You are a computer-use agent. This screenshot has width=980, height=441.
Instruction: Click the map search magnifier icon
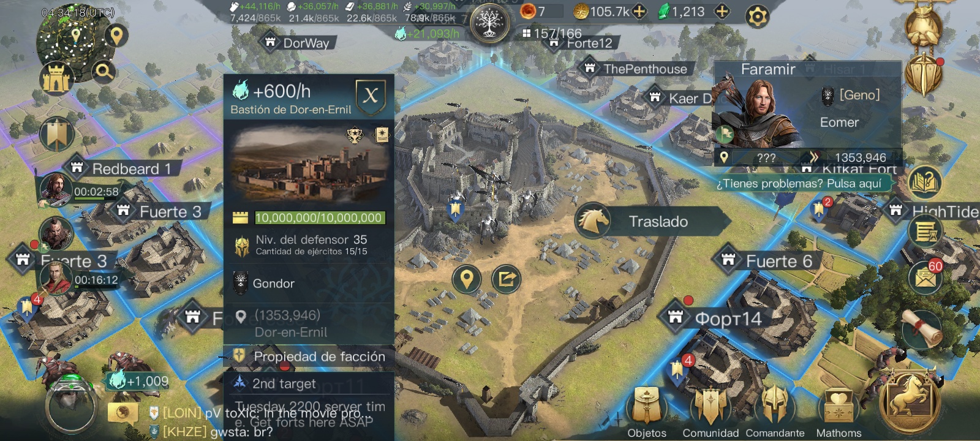pyautogui.click(x=104, y=72)
